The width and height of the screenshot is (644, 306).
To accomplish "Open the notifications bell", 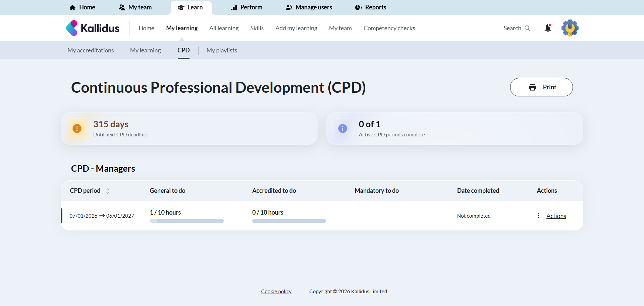I will click(548, 28).
